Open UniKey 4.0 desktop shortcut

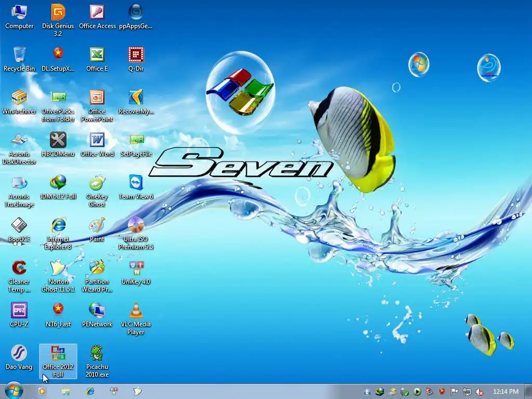(x=136, y=273)
